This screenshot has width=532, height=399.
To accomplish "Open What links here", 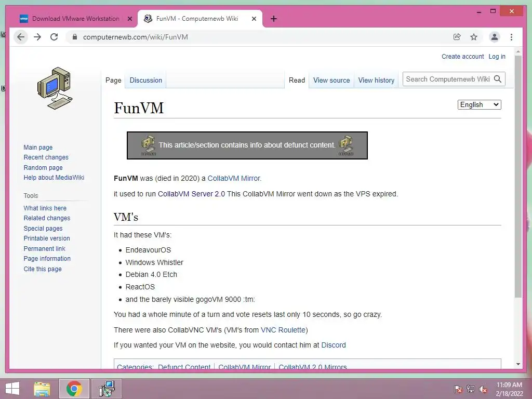I will (x=45, y=208).
